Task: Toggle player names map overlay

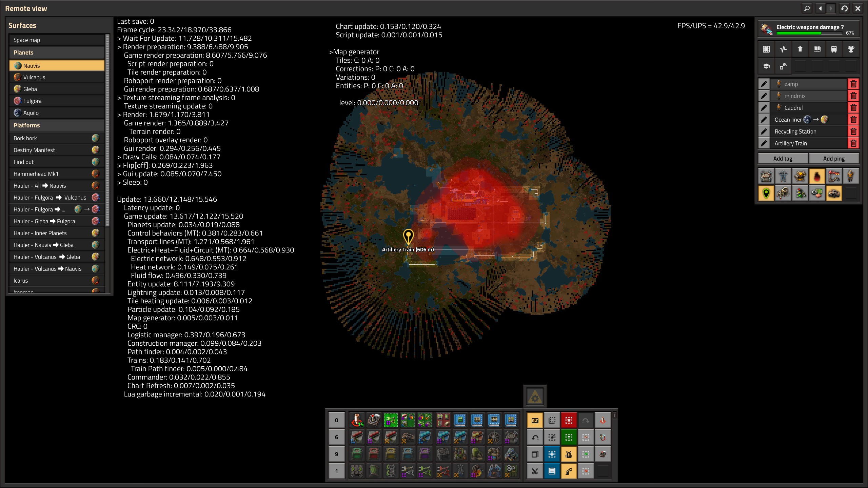Action: pos(851,176)
